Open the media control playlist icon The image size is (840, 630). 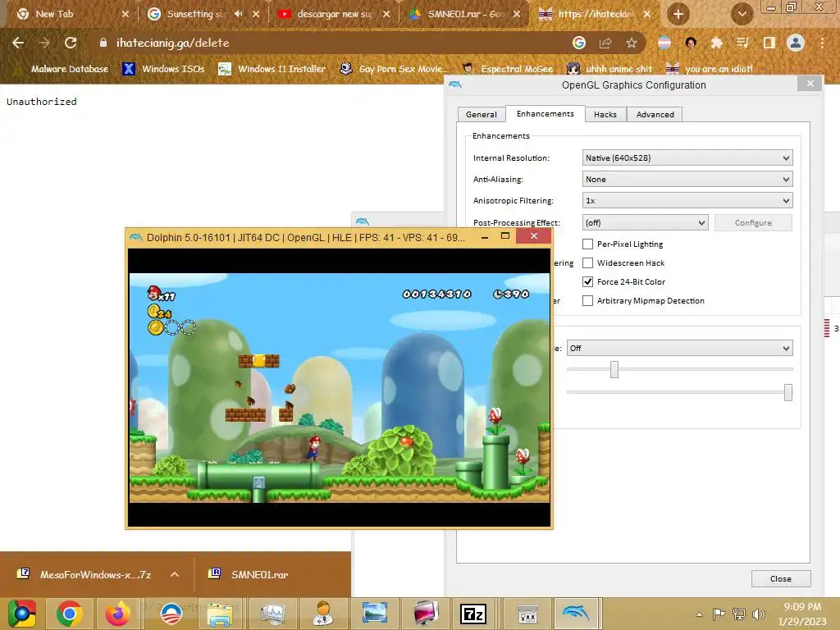(x=743, y=43)
